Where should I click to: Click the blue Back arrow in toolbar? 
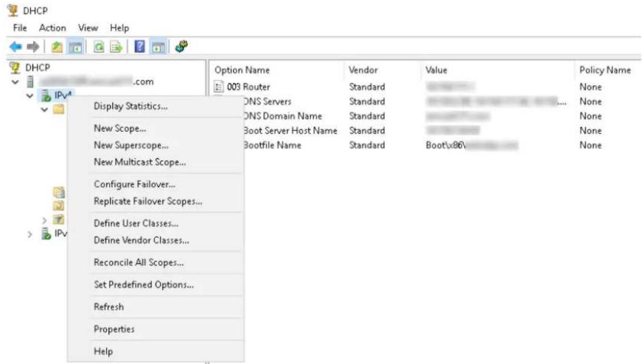tap(15, 47)
